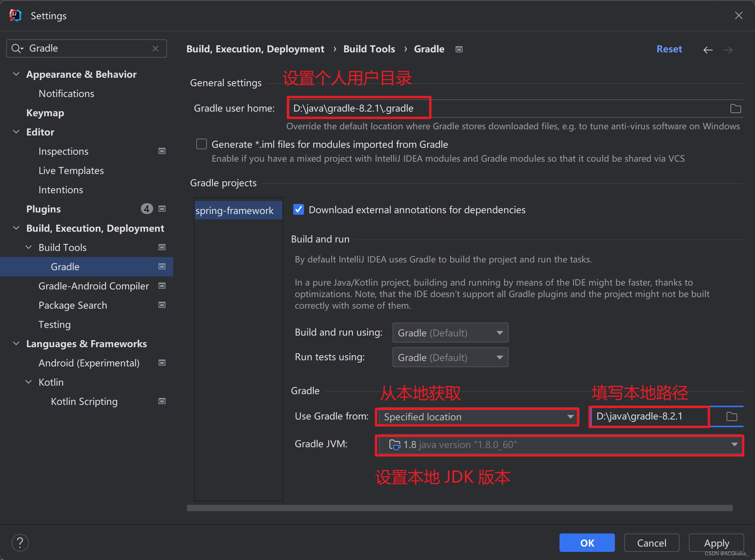Screen dimensions: 755x560
Task: Click settings search field
Action: tap(87, 48)
